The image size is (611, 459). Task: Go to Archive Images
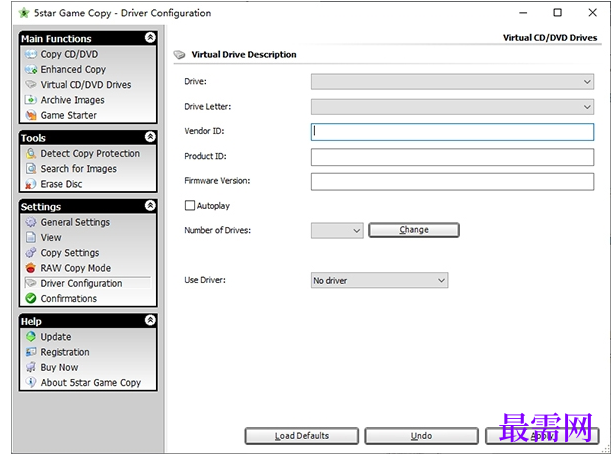coord(72,100)
